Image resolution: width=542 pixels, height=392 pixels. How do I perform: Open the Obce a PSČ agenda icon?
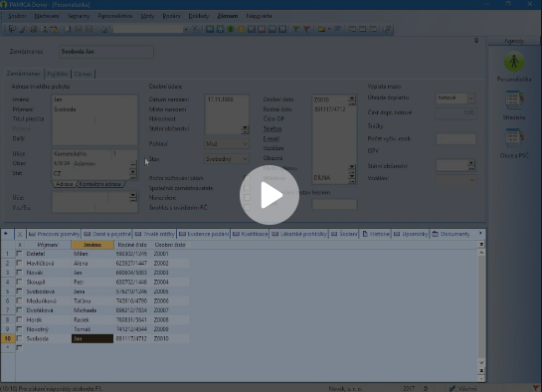(x=514, y=138)
